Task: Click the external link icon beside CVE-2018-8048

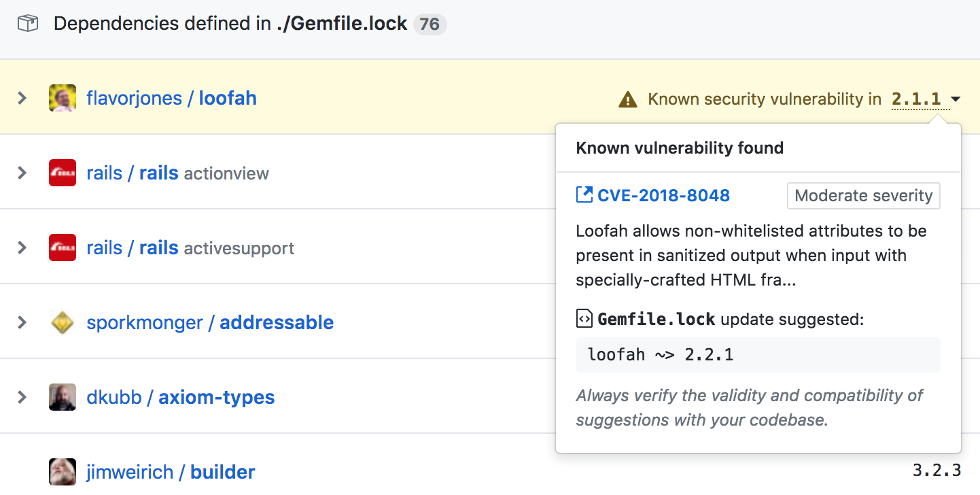Action: coord(584,195)
